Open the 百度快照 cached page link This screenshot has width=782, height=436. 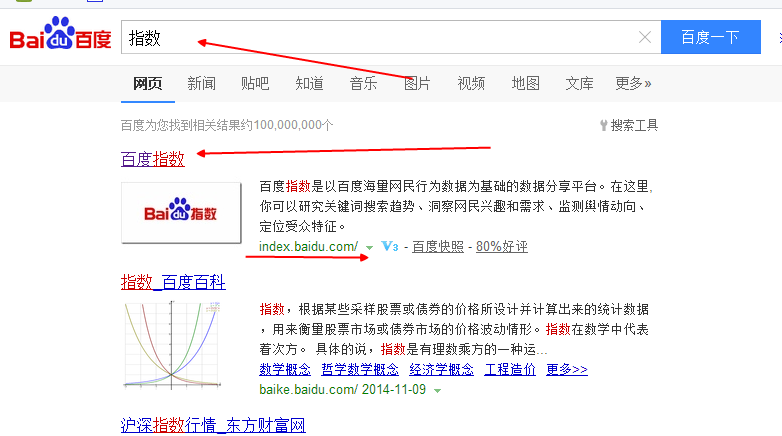[x=437, y=246]
